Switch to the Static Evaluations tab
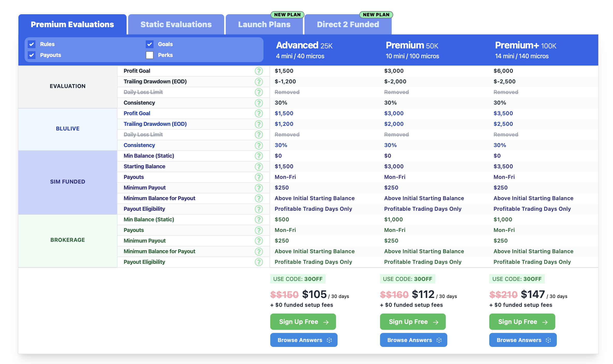 (176, 24)
